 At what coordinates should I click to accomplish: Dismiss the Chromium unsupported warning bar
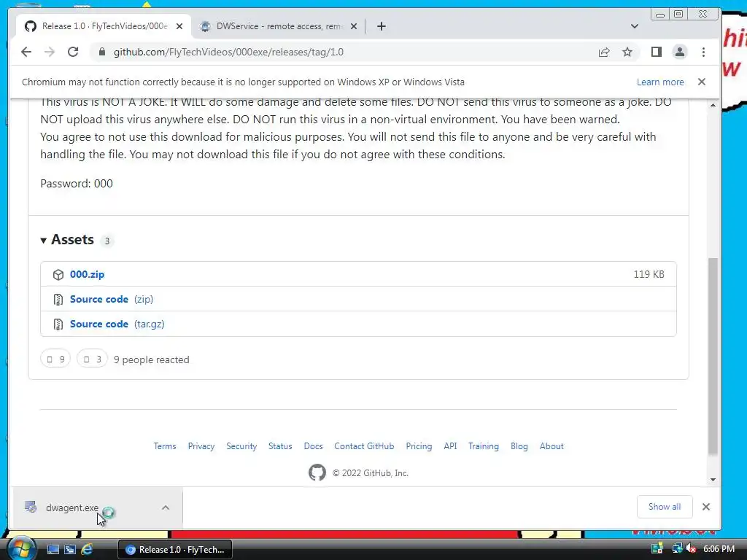point(701,82)
